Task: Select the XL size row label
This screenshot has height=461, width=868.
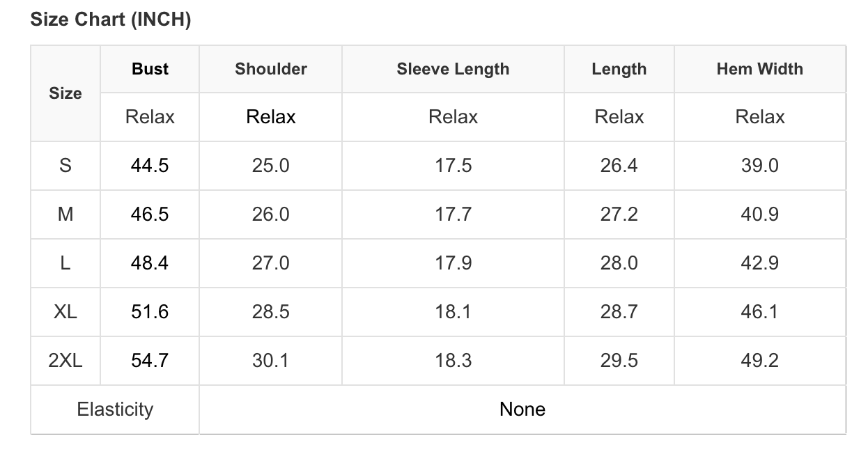Action: click(65, 312)
